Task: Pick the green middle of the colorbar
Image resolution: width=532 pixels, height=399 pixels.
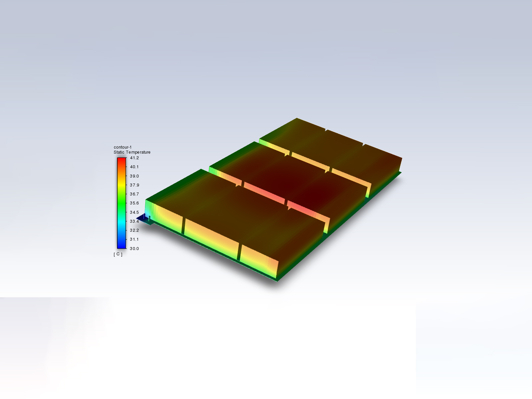Action: (x=121, y=203)
